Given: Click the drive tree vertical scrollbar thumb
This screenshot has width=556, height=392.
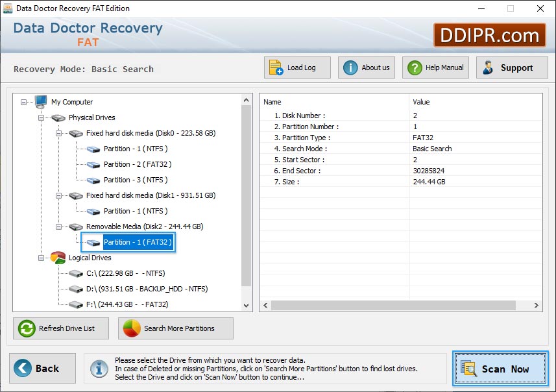Looking at the screenshot, I should click(246, 196).
